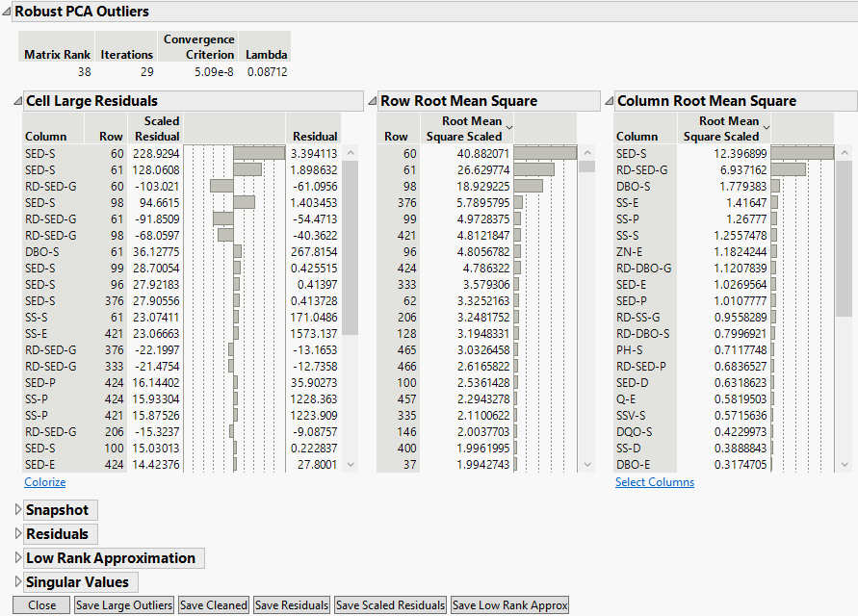Expand the Singular Values section
The image size is (858, 616).
click(18, 581)
